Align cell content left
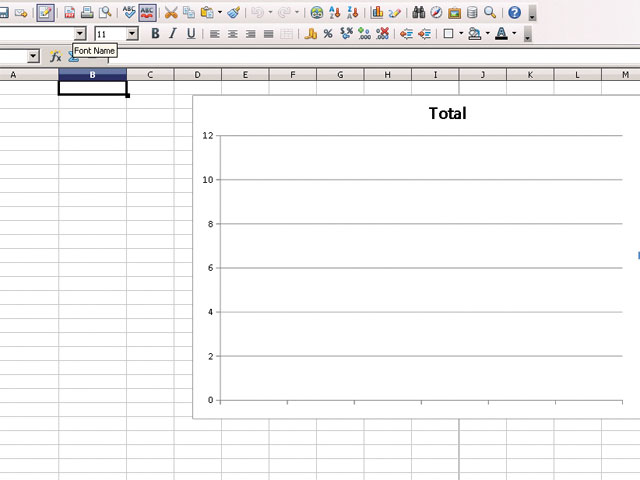The width and height of the screenshot is (640, 480). click(x=214, y=34)
